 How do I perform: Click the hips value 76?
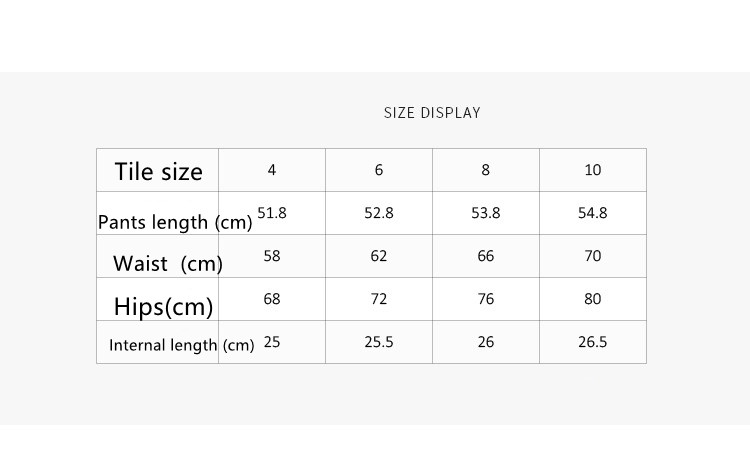(x=486, y=299)
